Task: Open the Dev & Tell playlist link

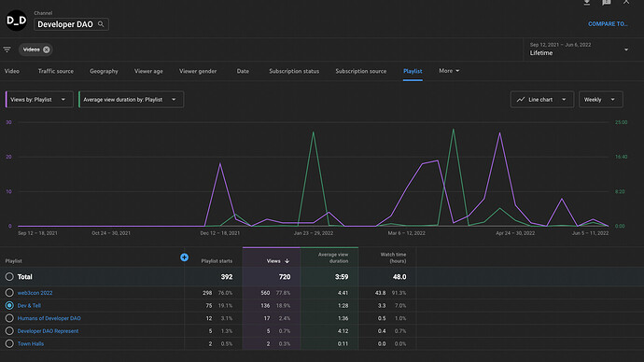Action: click(x=29, y=305)
